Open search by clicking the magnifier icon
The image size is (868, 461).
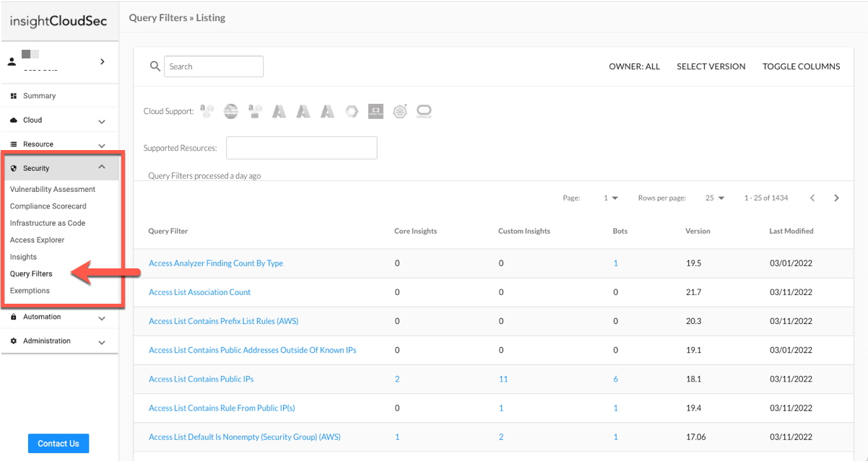pyautogui.click(x=155, y=66)
